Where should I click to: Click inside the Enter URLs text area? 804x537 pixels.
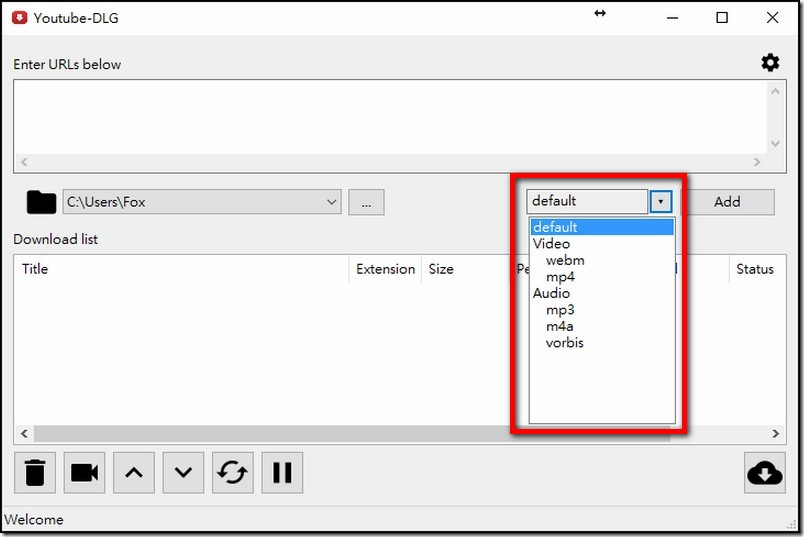(x=390, y=117)
